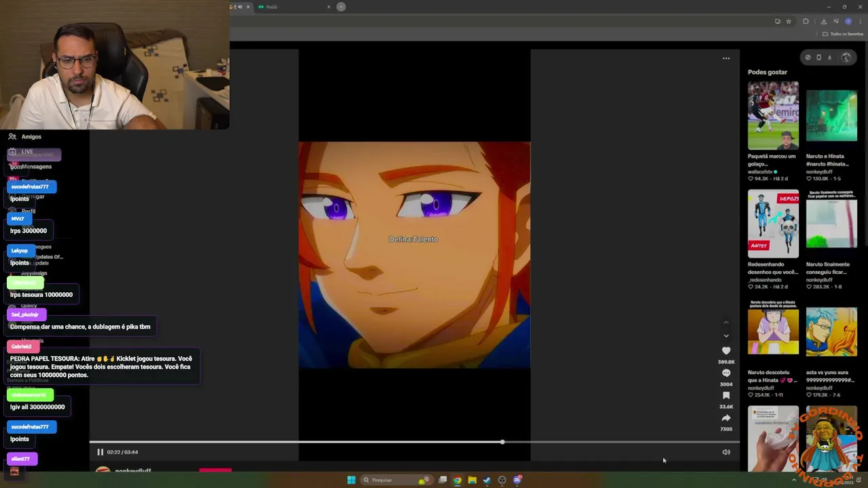
Task: Show hidden system tray icons
Action: (x=794, y=480)
